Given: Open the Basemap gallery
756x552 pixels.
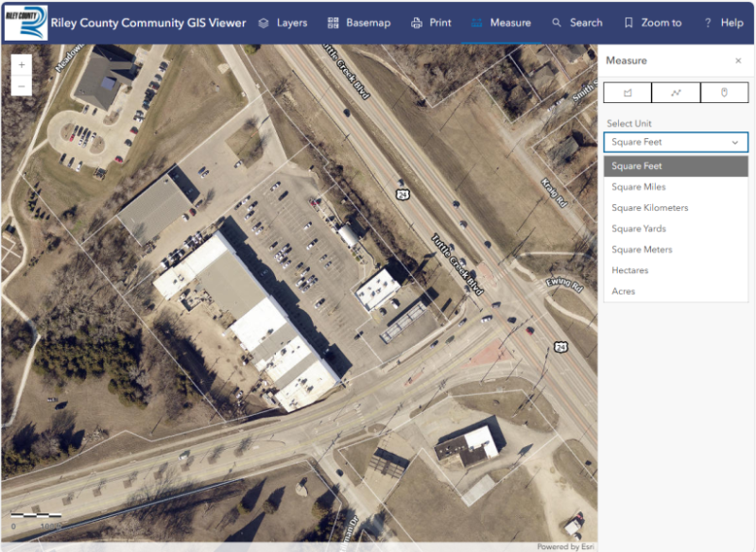Looking at the screenshot, I should (359, 23).
